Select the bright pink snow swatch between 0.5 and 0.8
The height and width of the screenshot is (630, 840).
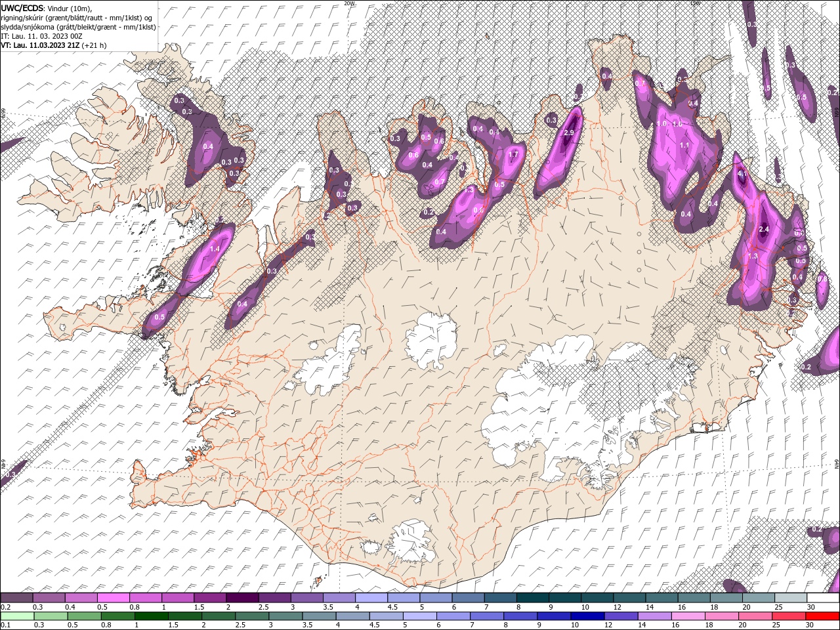click(113, 598)
